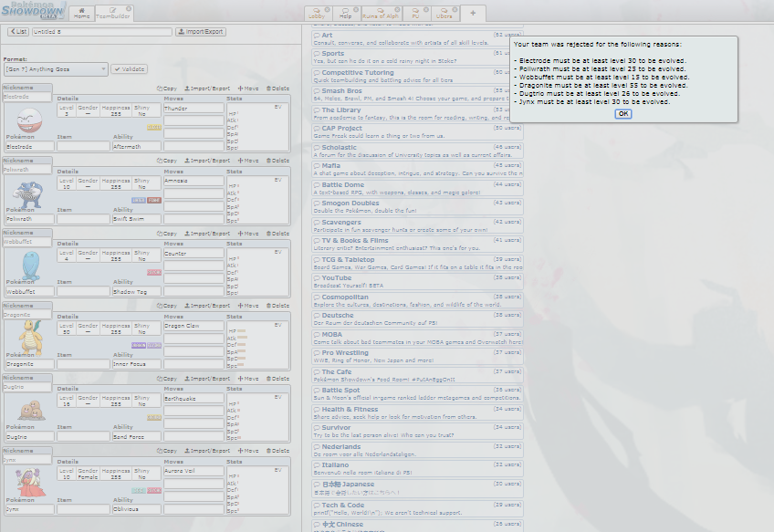Go back to team List
This screenshot has height=532, width=774.
coord(18,32)
